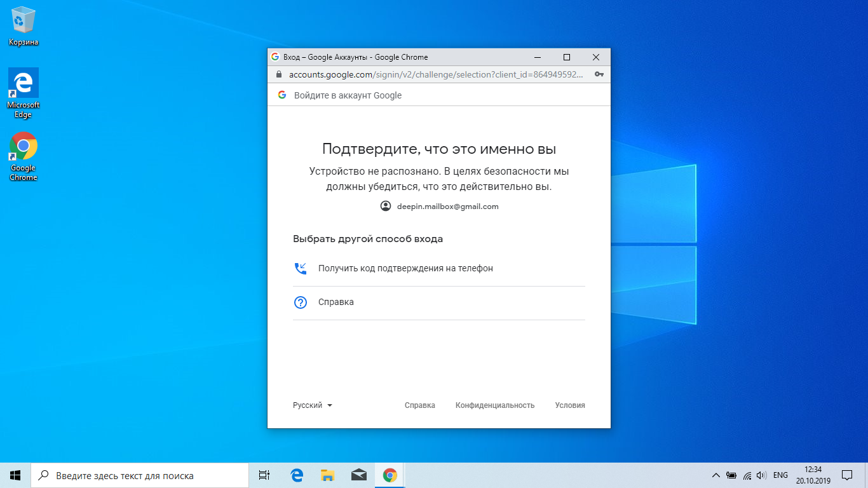
Task: Click the Windows search box on the taskbar
Action: pyautogui.click(x=140, y=475)
